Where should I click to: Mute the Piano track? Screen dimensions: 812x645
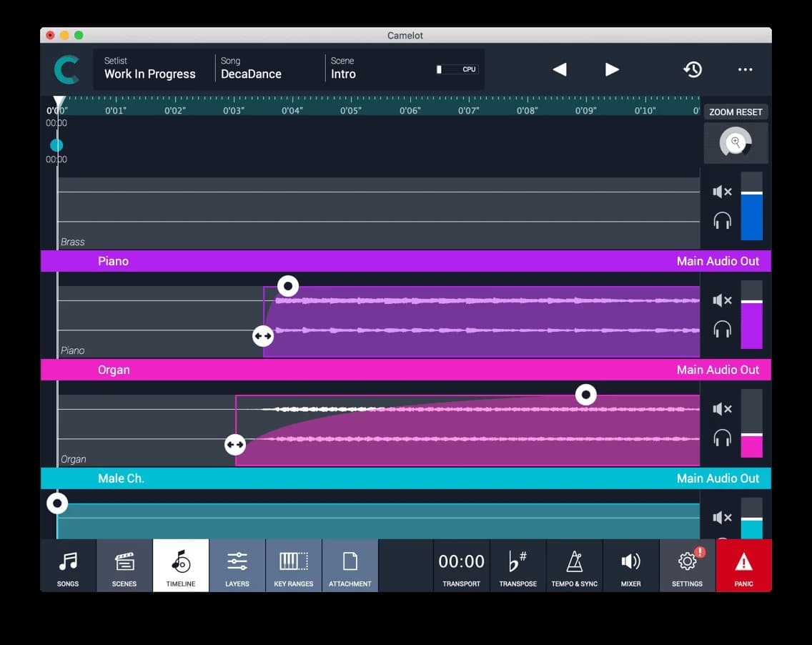[x=721, y=300]
